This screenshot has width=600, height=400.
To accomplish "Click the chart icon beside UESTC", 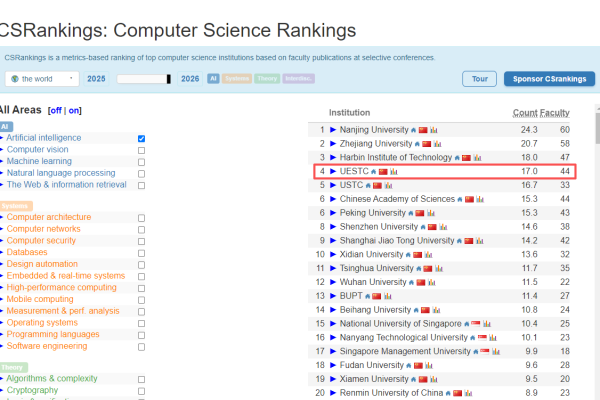I will click(x=394, y=172).
